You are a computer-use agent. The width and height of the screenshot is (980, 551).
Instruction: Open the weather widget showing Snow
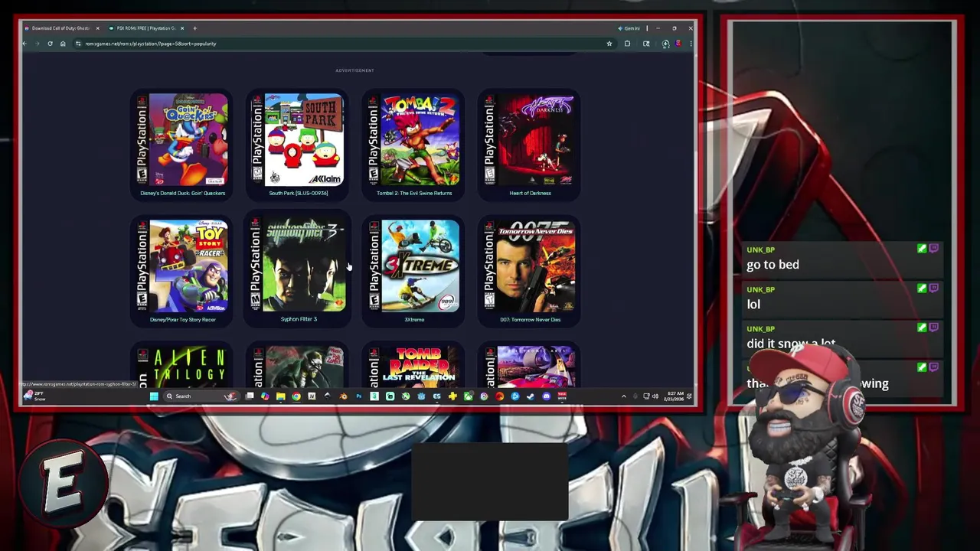point(34,396)
